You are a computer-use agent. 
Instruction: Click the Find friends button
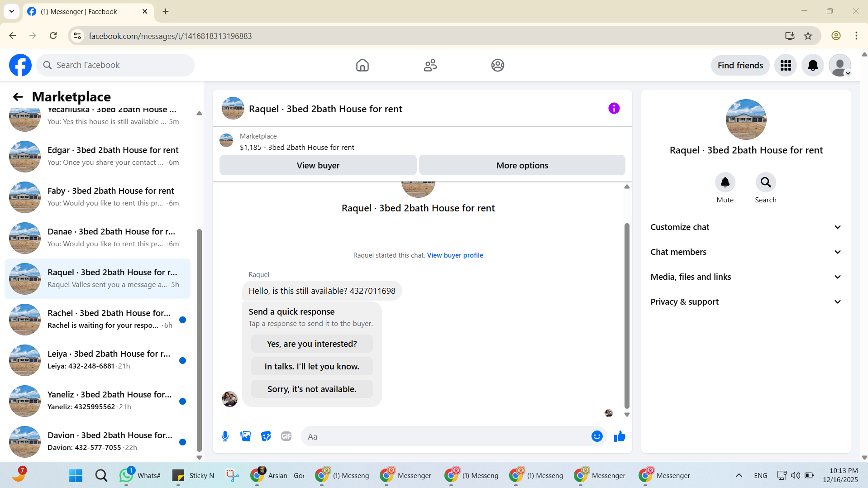[740, 65]
